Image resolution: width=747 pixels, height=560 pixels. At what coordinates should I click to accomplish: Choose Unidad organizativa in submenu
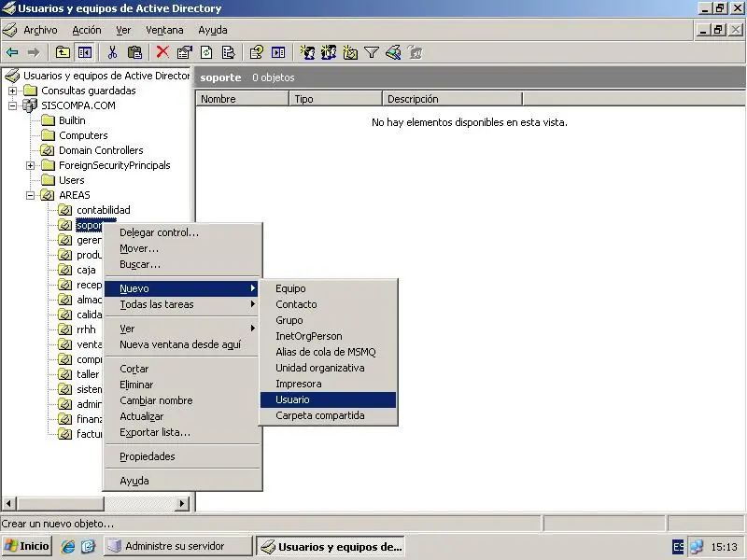(329, 368)
